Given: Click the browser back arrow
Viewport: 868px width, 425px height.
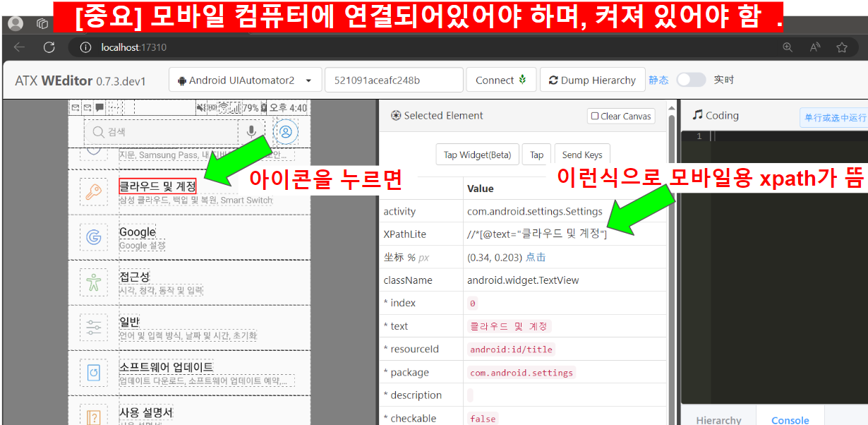Looking at the screenshot, I should (x=19, y=47).
